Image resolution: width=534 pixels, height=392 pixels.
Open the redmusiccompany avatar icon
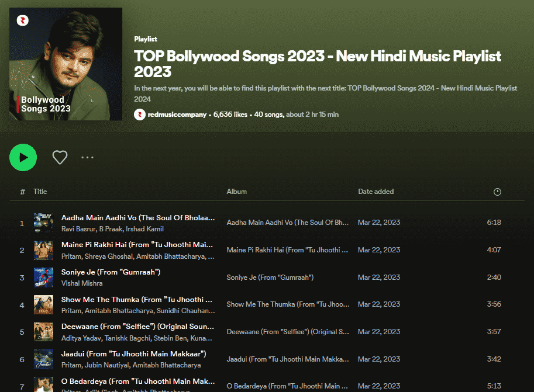(x=140, y=115)
